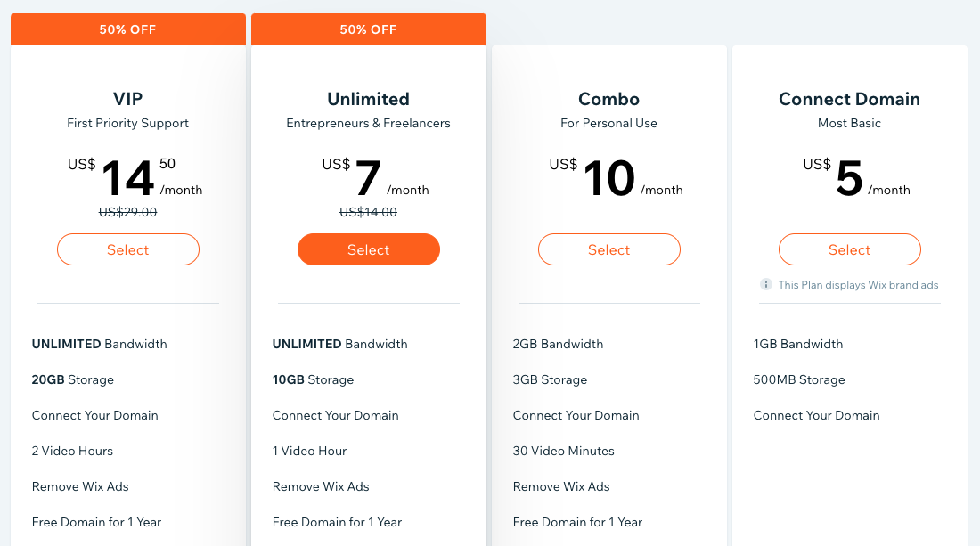Select the VIP plan button
The width and height of the screenshot is (980, 546).
pos(128,249)
